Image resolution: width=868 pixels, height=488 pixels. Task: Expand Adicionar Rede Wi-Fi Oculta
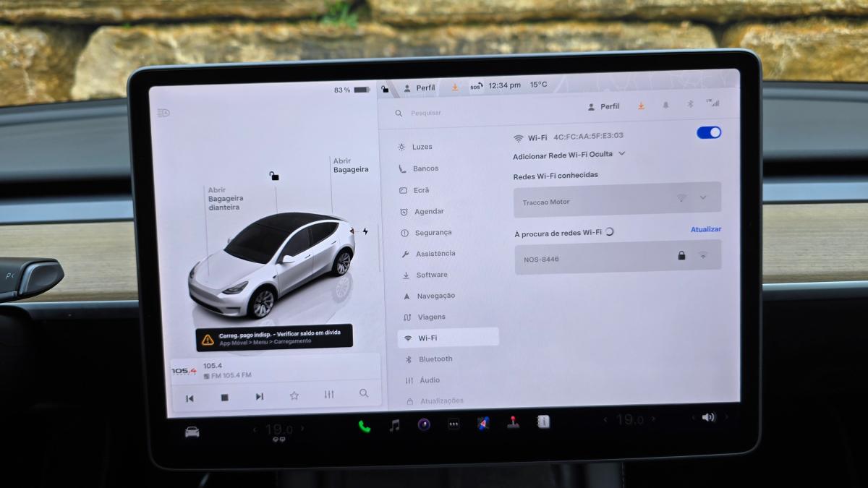tap(569, 155)
